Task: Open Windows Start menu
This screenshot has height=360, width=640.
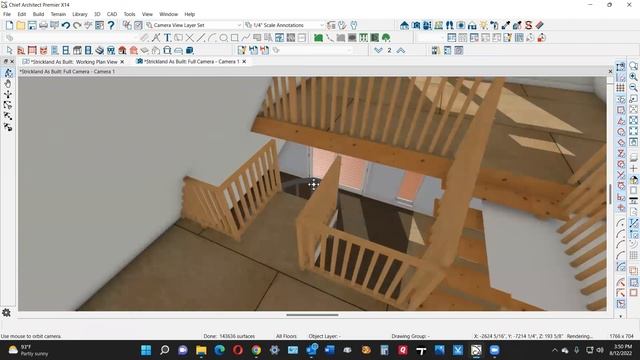Action: coord(146,350)
